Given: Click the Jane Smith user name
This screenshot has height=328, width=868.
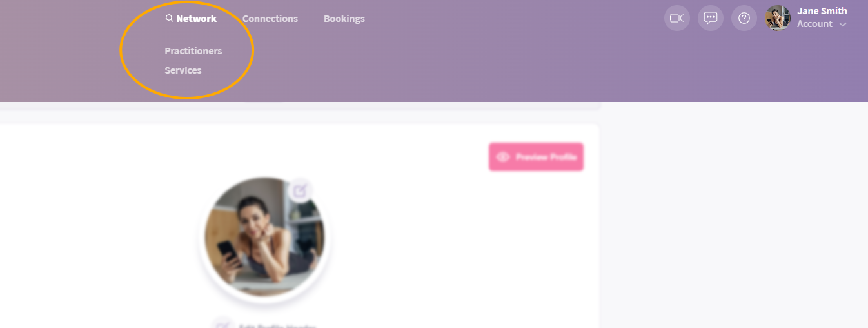Looking at the screenshot, I should click(822, 11).
